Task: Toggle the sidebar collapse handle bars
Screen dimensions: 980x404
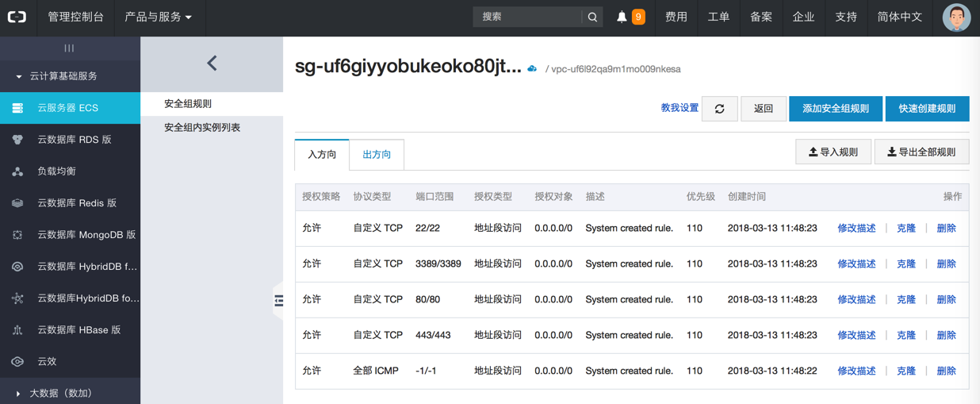Action: click(69, 48)
